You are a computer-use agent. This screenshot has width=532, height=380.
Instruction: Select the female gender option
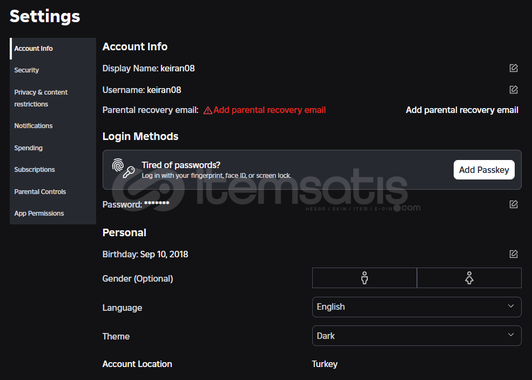[x=469, y=278]
